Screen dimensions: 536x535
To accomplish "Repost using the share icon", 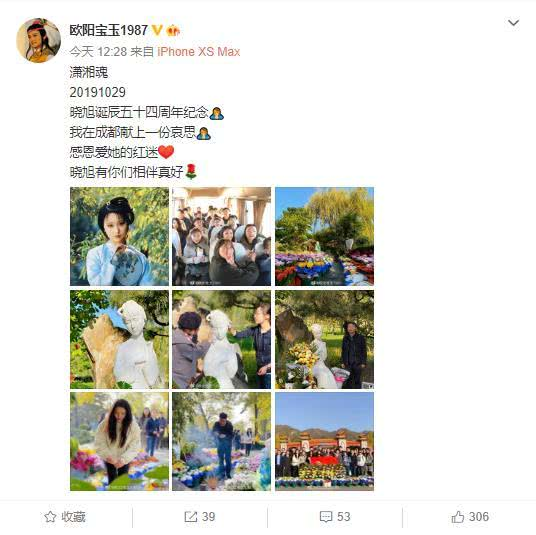I will point(190,517).
